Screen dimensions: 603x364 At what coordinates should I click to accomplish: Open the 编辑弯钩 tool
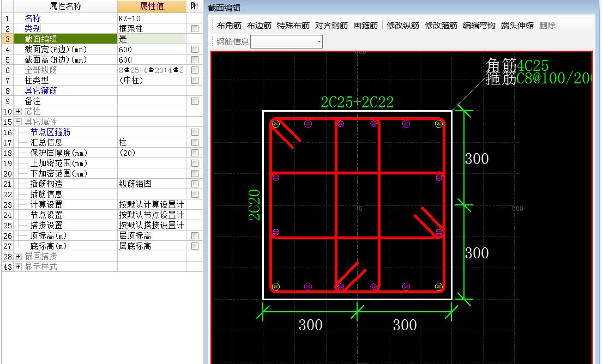[479, 26]
